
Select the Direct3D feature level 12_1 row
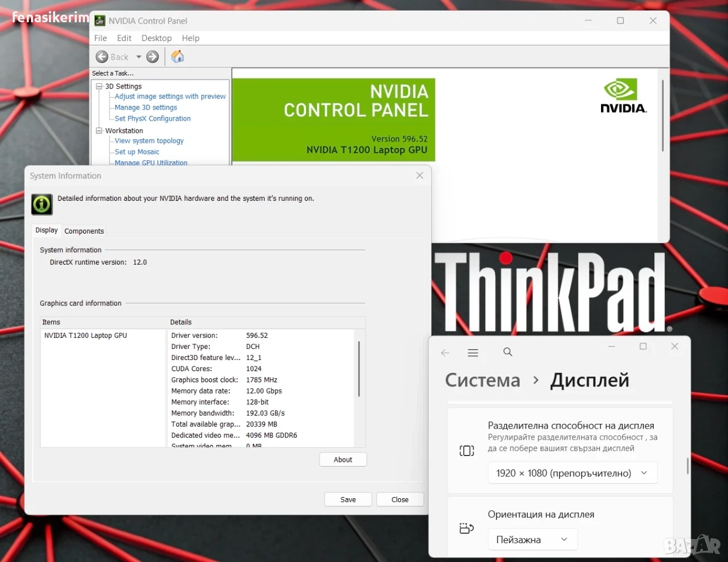(x=261, y=358)
